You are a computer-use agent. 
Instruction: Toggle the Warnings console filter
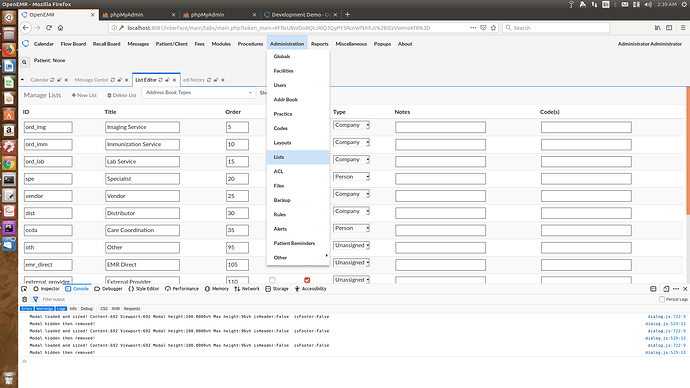point(44,309)
